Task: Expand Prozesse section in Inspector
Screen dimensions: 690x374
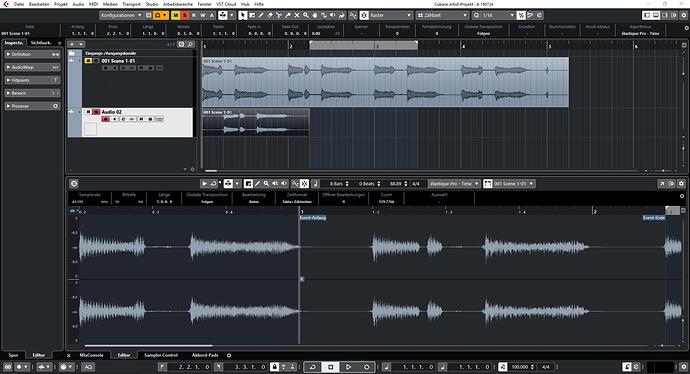Action: coord(33,106)
